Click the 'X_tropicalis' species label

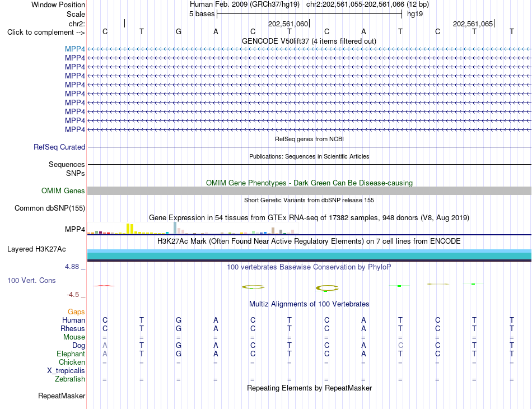[x=66, y=371]
